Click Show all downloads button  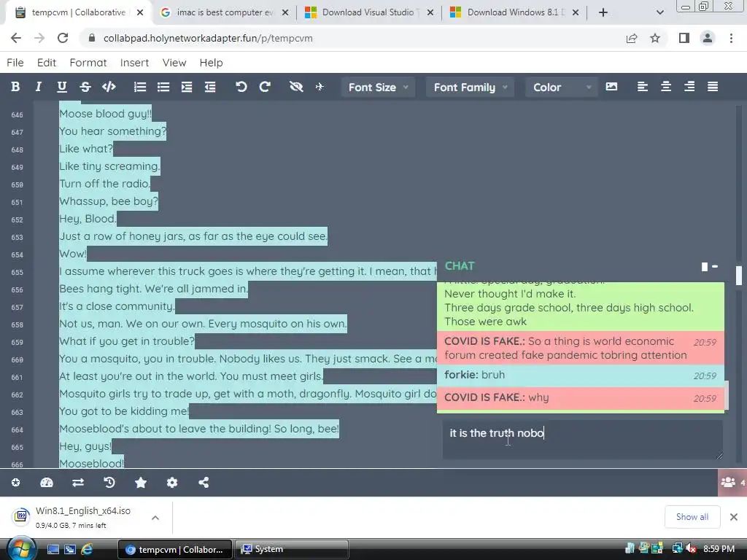tap(692, 517)
